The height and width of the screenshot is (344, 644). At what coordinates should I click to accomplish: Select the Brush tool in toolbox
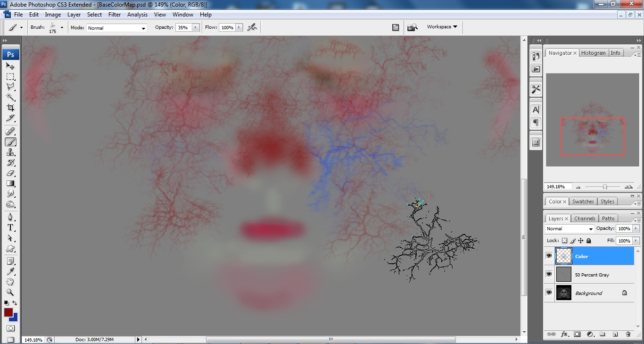pos(10,142)
